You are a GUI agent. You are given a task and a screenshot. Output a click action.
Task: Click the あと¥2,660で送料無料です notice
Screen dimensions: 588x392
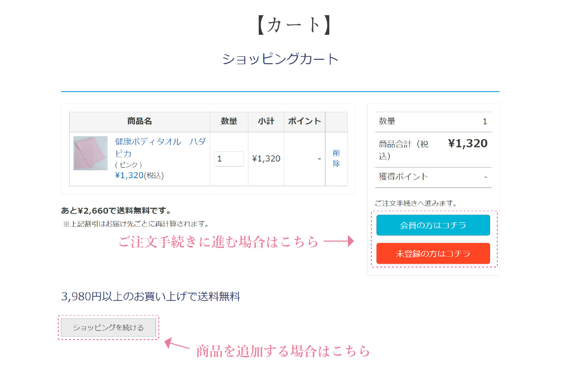point(116,211)
